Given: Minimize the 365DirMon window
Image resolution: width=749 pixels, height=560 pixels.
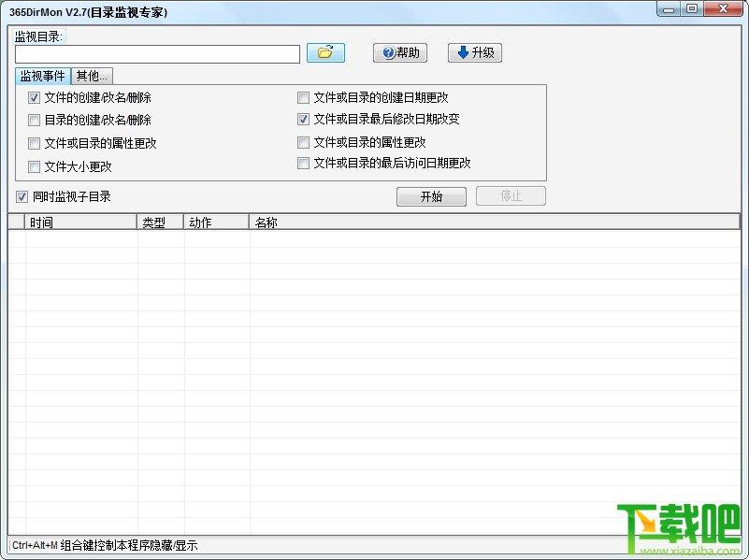Looking at the screenshot, I should (x=668, y=9).
